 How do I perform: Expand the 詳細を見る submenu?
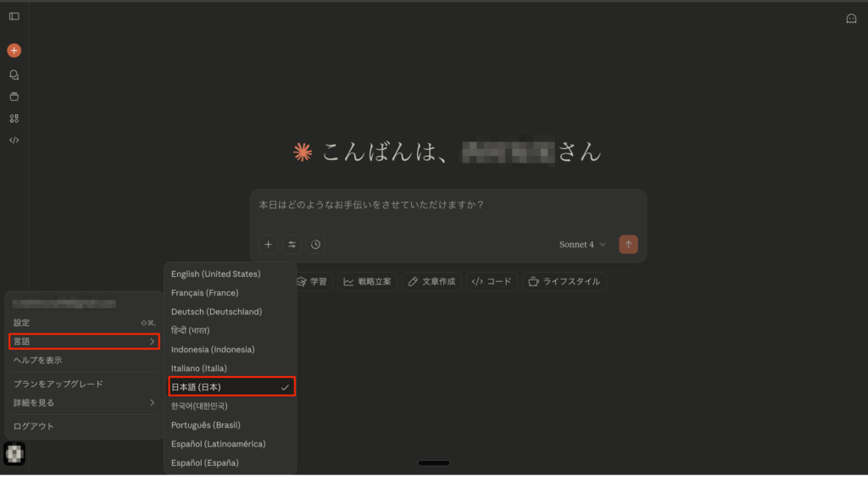(84, 403)
